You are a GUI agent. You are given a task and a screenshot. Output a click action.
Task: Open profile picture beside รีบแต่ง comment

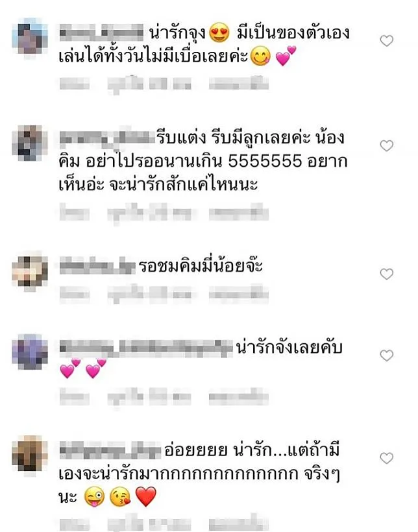pos(30,143)
